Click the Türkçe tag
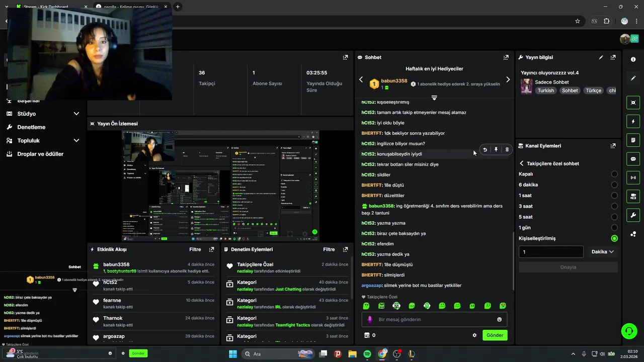Image resolution: width=644 pixels, height=362 pixels. pos(594,90)
